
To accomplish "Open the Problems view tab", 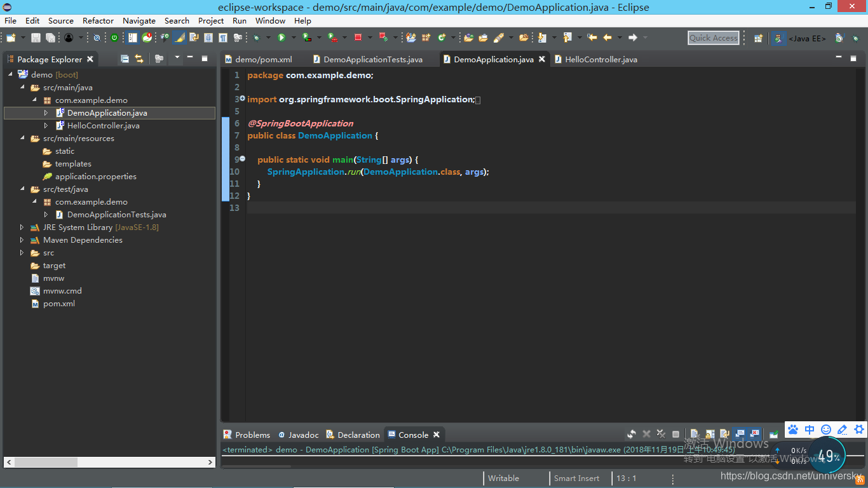I will pyautogui.click(x=247, y=435).
